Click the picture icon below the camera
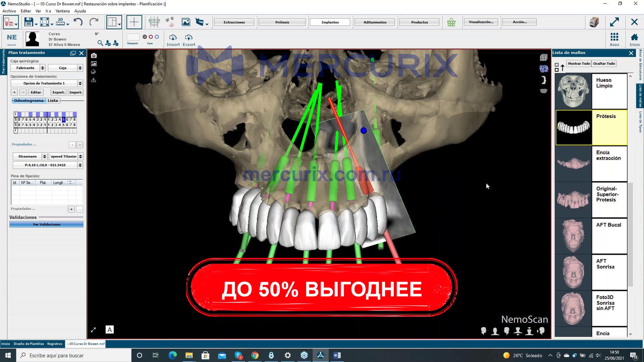 (x=94, y=64)
